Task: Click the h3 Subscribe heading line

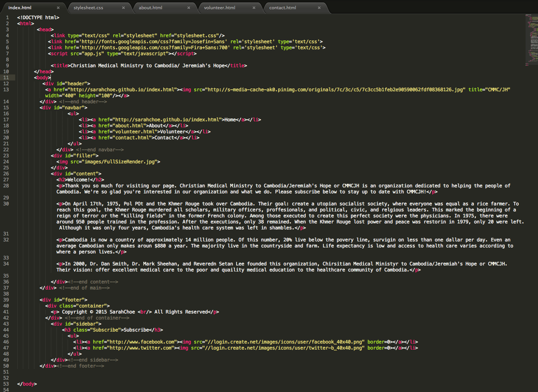Action: [112, 330]
